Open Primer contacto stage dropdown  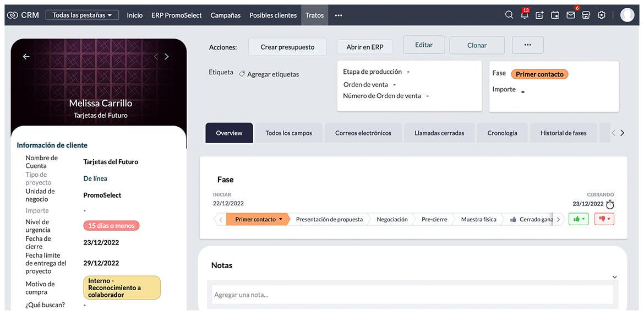coord(281,219)
